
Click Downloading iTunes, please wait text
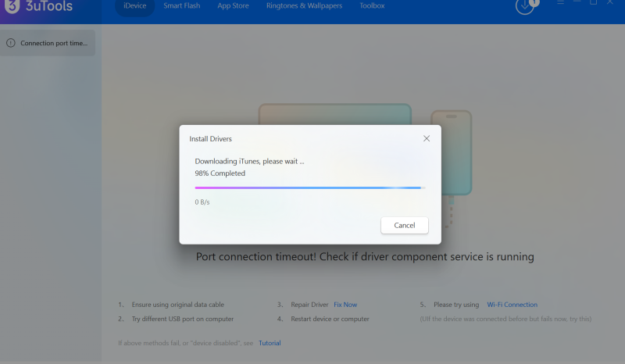coord(249,161)
